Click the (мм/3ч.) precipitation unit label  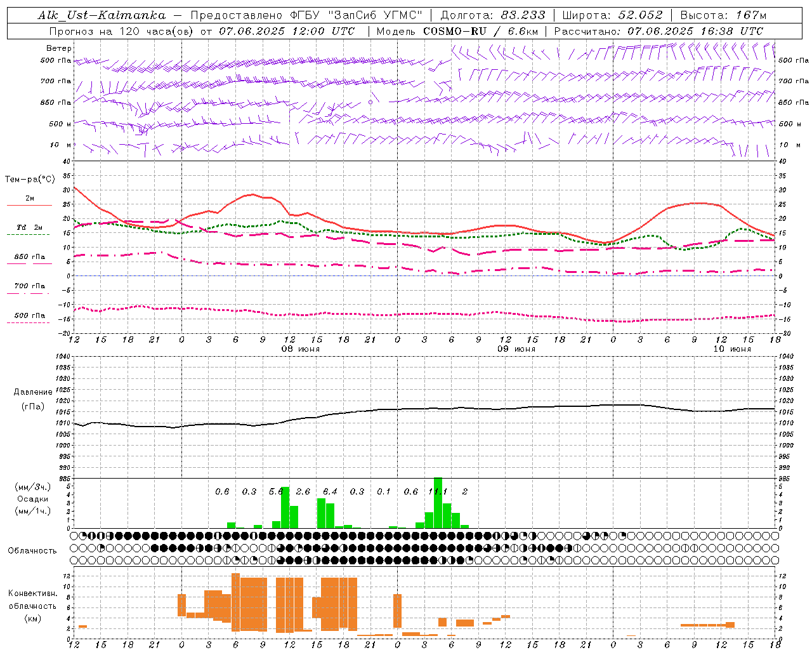pyautogui.click(x=32, y=487)
